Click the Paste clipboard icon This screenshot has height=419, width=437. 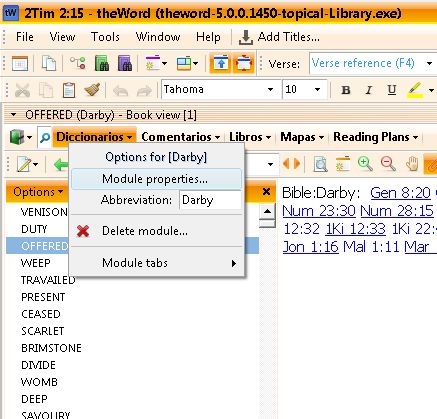point(69,90)
